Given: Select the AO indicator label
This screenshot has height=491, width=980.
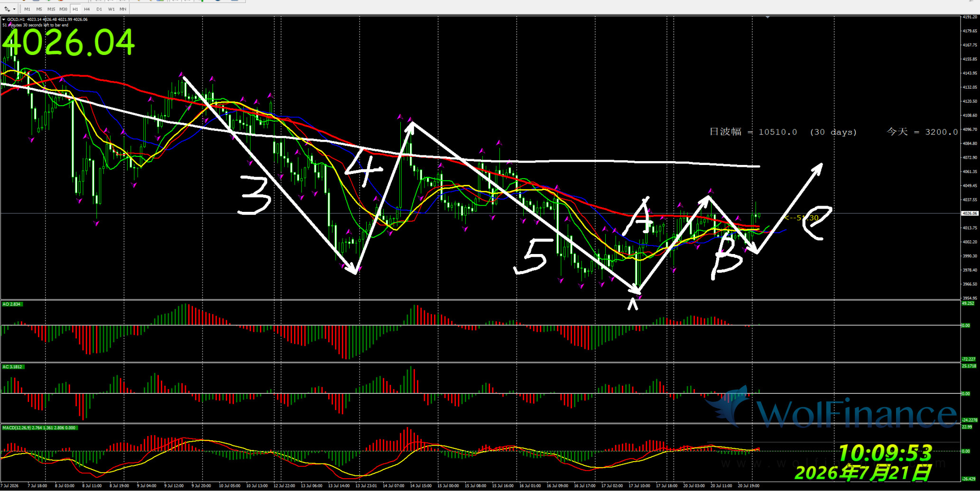Looking at the screenshot, I should click(x=12, y=304).
